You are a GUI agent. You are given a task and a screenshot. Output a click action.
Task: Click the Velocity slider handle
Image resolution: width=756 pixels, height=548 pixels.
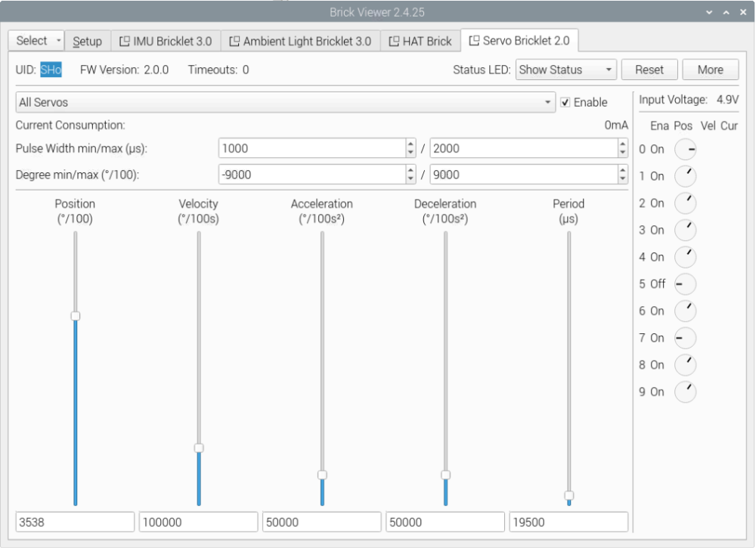pyautogui.click(x=199, y=448)
